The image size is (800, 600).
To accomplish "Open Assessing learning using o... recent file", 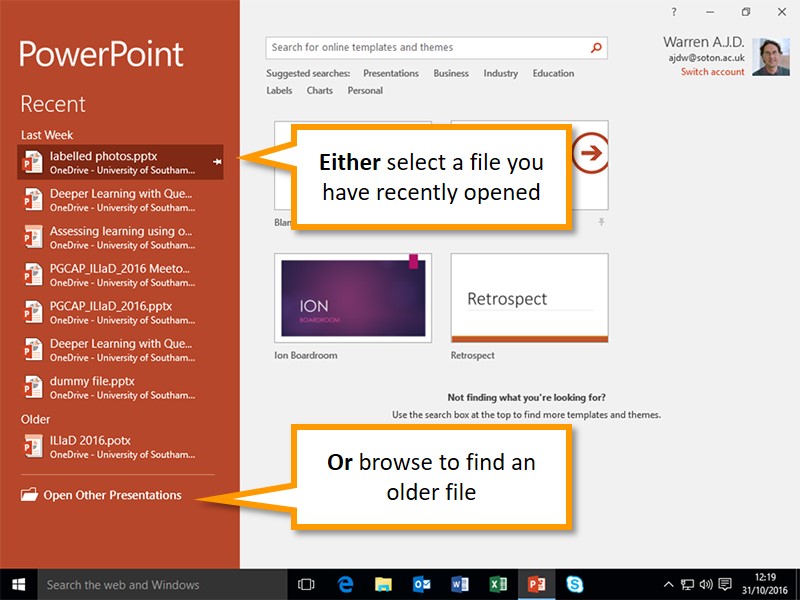I will coord(120,237).
